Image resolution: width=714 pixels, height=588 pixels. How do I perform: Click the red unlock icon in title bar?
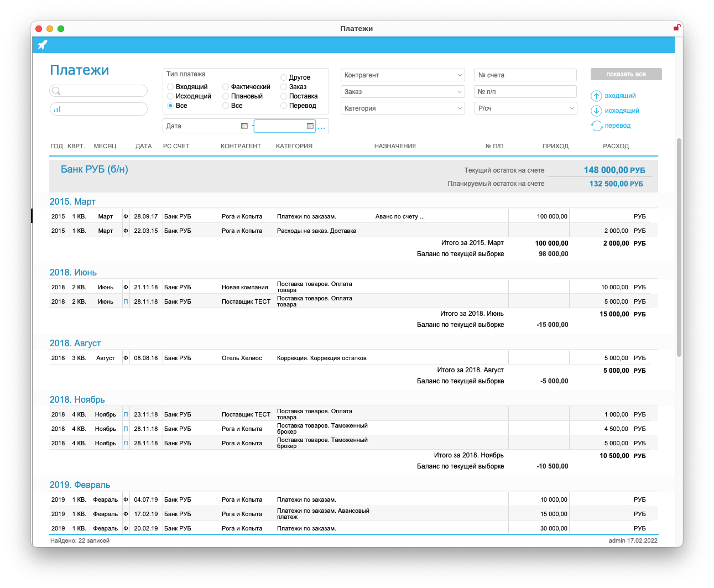[x=676, y=28]
